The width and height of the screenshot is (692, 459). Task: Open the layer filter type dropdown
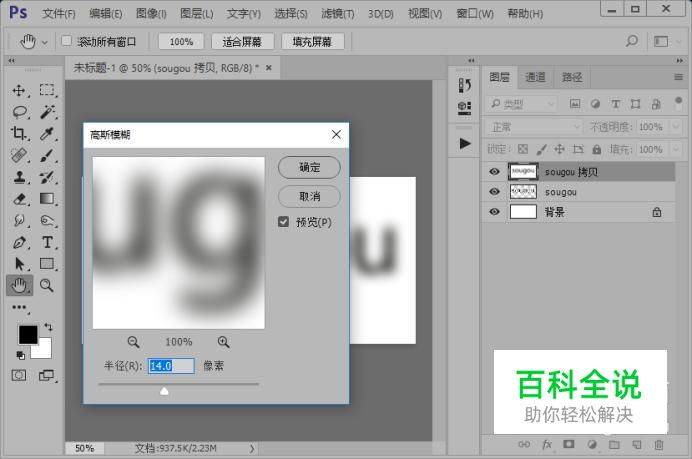[x=521, y=104]
